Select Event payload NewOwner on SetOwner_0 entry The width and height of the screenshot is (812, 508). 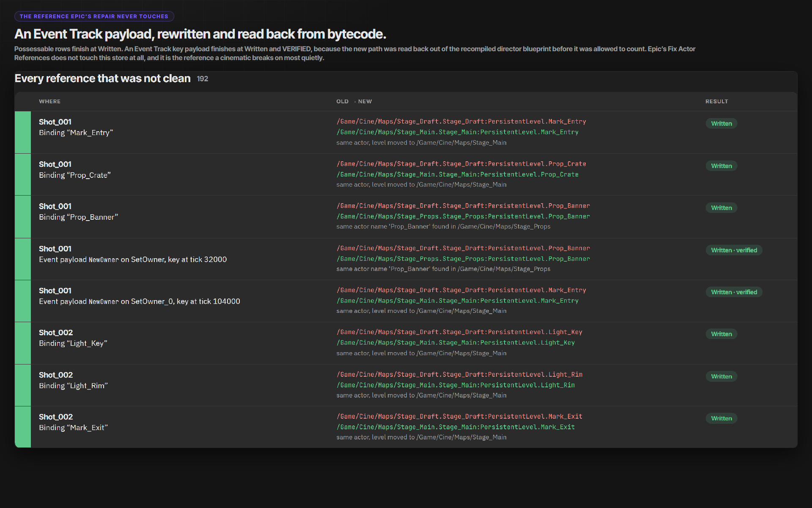[x=140, y=301]
